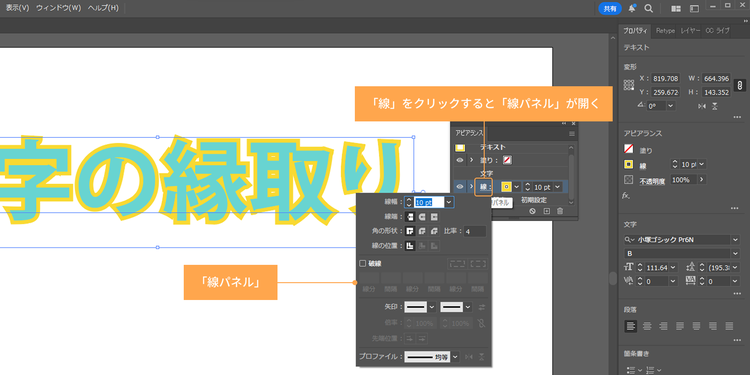750x375 pixels.
Task: Open the font family dropdown 小塚ゴシック Pr6N
Action: click(x=735, y=240)
